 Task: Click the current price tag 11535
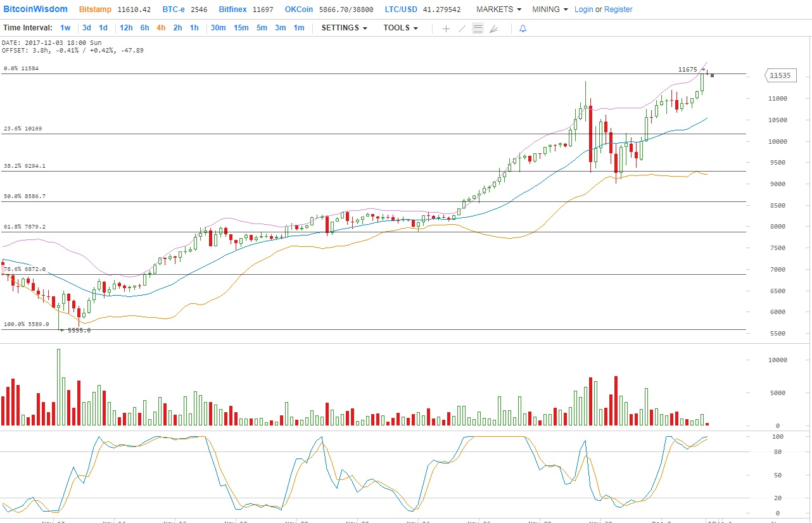780,75
